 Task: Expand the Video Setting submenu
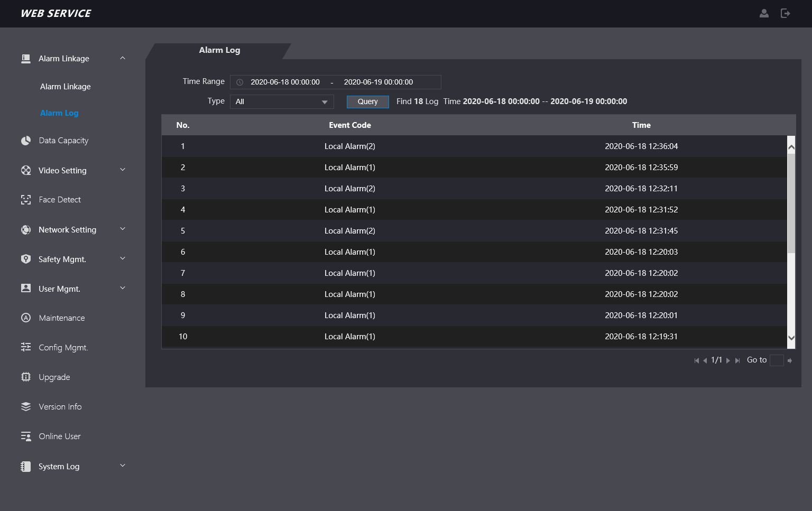pos(123,170)
